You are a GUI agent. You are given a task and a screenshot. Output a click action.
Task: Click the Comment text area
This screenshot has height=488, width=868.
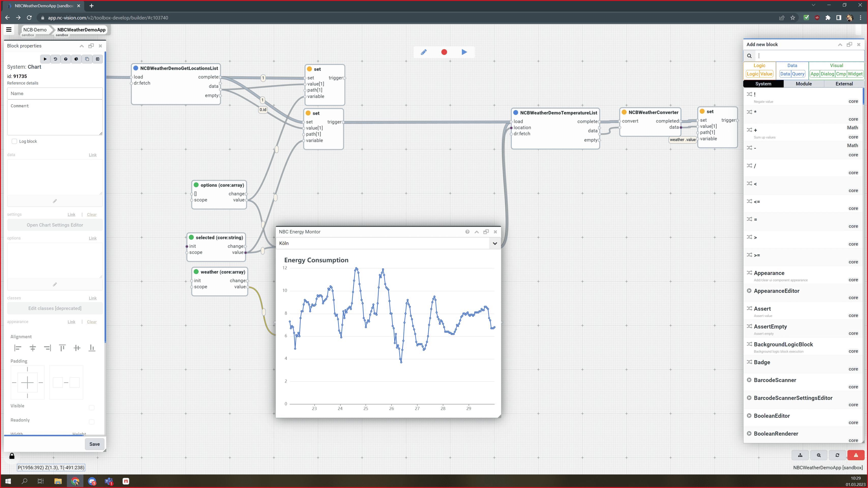click(55, 117)
